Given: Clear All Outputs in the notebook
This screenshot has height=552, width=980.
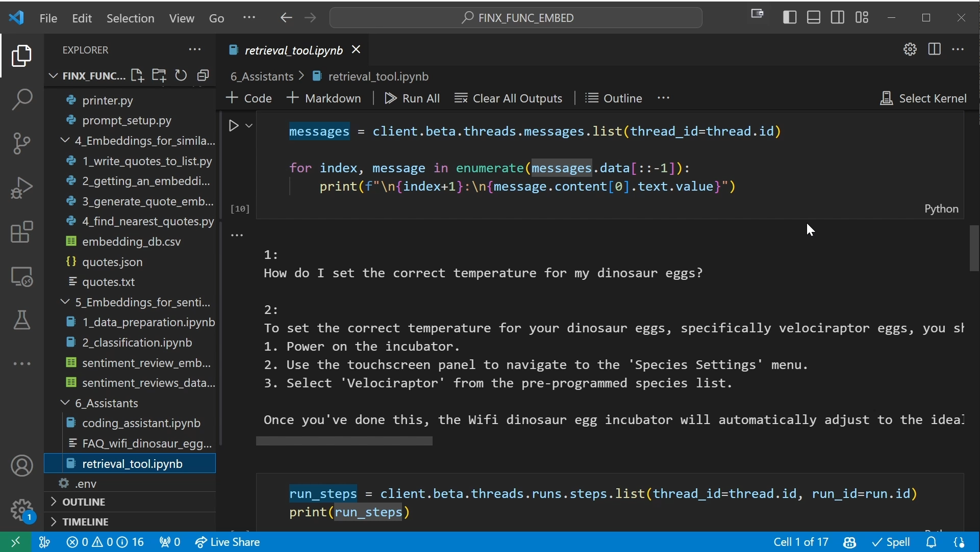Looking at the screenshot, I should click(508, 98).
